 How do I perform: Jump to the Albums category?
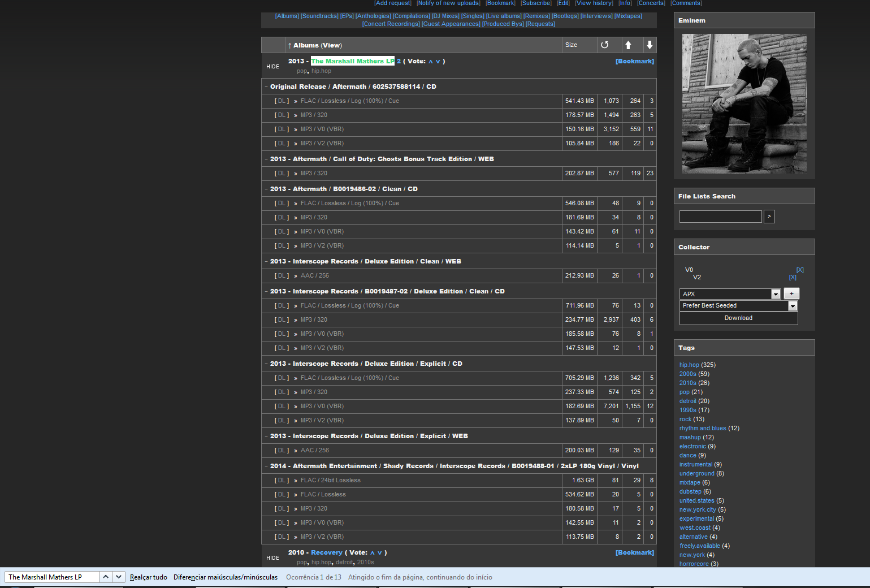pyautogui.click(x=287, y=16)
